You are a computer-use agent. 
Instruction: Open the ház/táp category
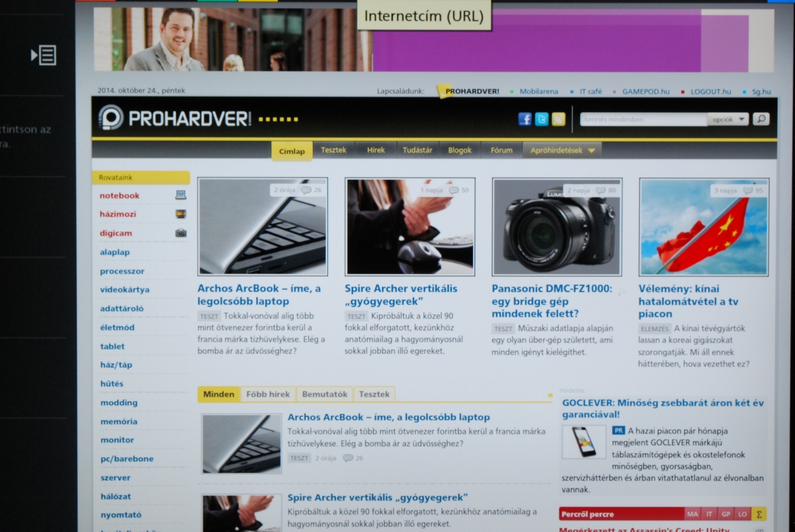[116, 365]
